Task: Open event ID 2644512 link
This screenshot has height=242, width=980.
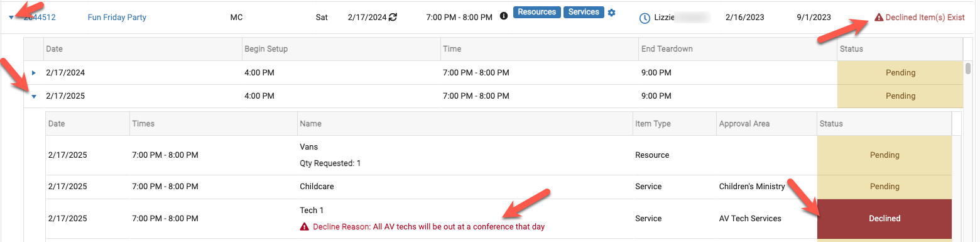Action: coord(40,18)
